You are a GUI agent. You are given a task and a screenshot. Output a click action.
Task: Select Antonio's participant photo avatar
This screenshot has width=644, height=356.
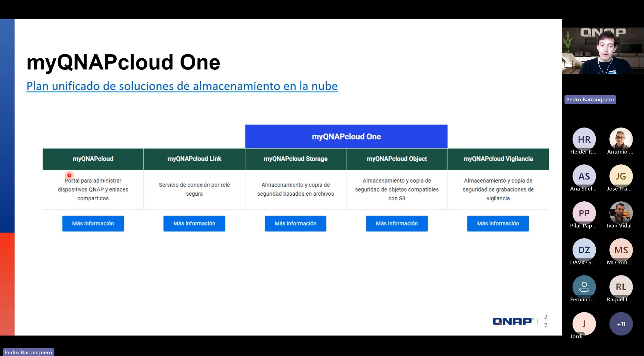point(621,139)
